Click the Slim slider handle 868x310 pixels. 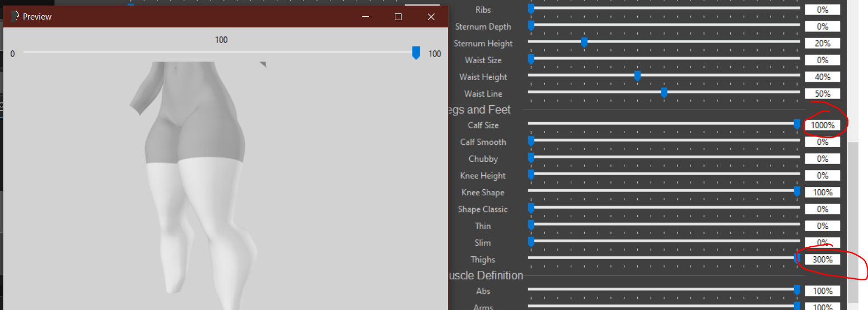(531, 242)
